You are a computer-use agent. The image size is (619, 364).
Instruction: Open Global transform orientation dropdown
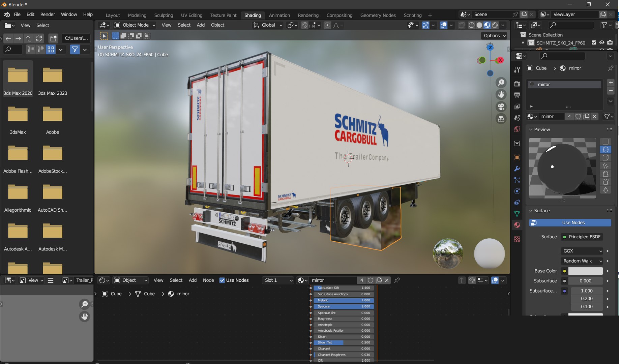click(268, 25)
